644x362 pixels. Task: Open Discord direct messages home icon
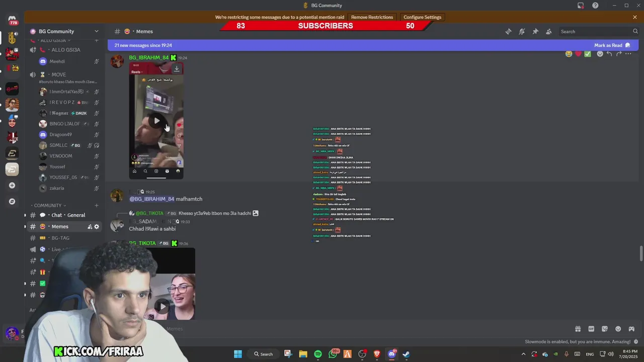12,20
